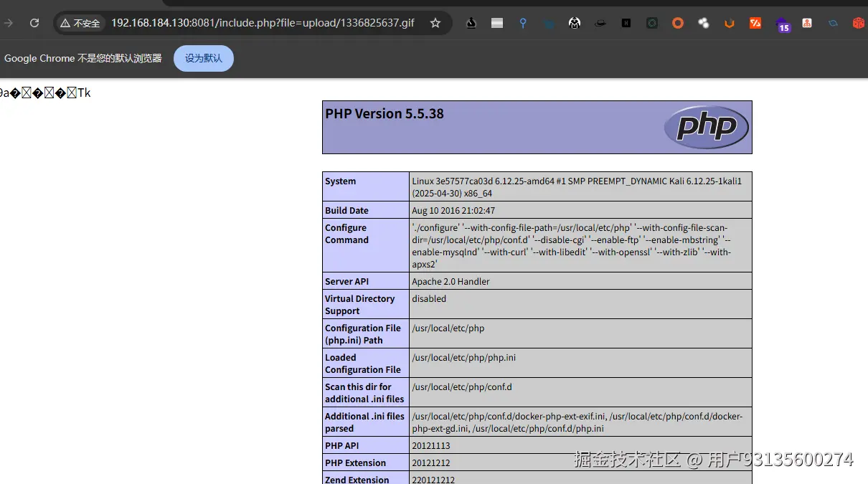Open the hooded hacker figure extension icon
This screenshot has height=484, width=868.
pyautogui.click(x=575, y=23)
